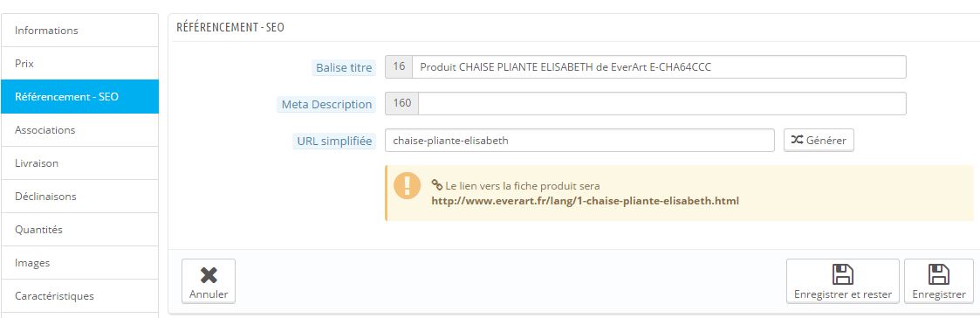Open the Informations tab
Viewport: 980px width, 318px height.
click(x=79, y=30)
